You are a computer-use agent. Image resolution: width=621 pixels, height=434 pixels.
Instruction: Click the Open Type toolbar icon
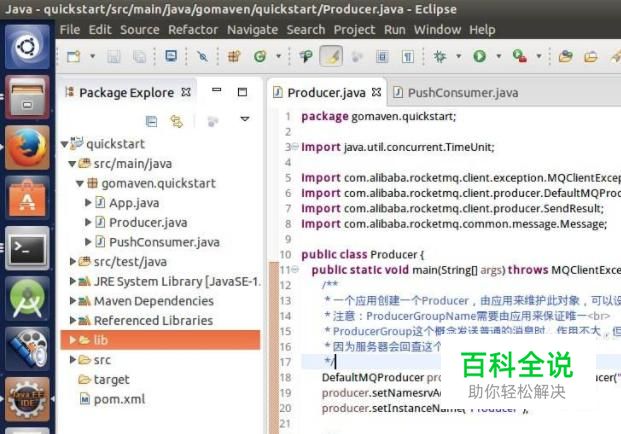click(306, 57)
